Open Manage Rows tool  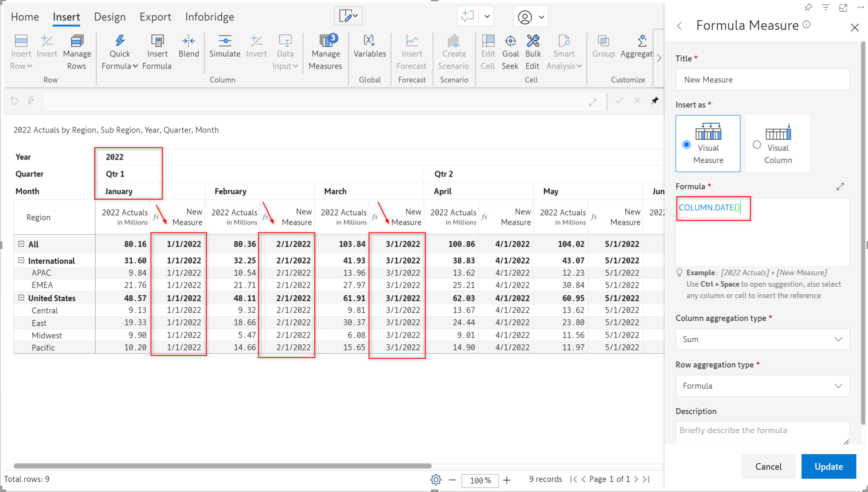coord(77,41)
